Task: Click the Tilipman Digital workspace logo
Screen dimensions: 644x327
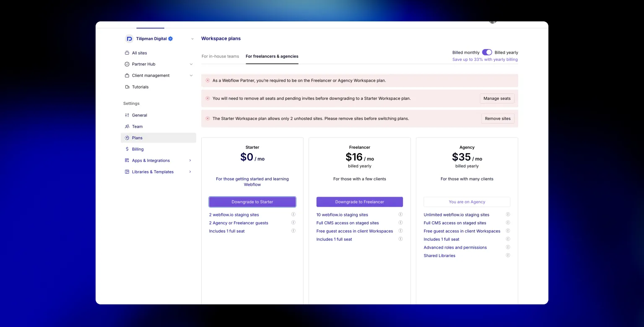Action: tap(129, 39)
